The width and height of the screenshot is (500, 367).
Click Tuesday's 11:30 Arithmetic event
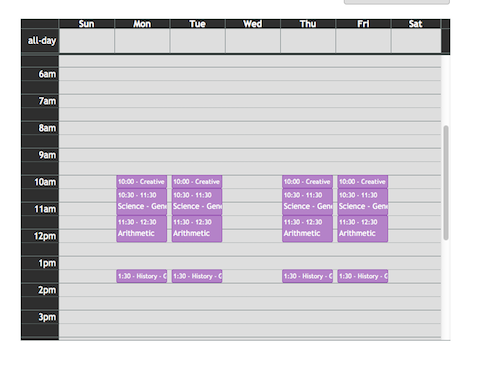pyautogui.click(x=197, y=229)
